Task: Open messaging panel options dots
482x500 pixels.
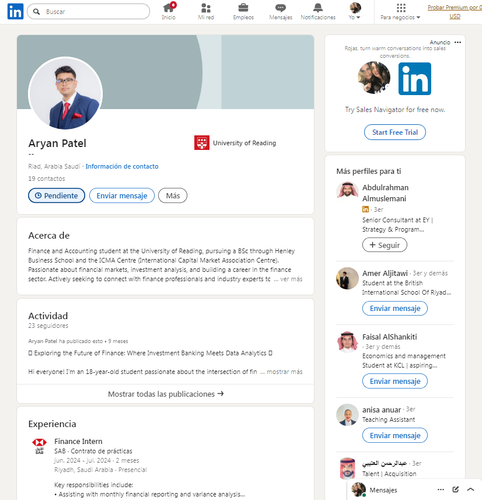Action: [441, 490]
